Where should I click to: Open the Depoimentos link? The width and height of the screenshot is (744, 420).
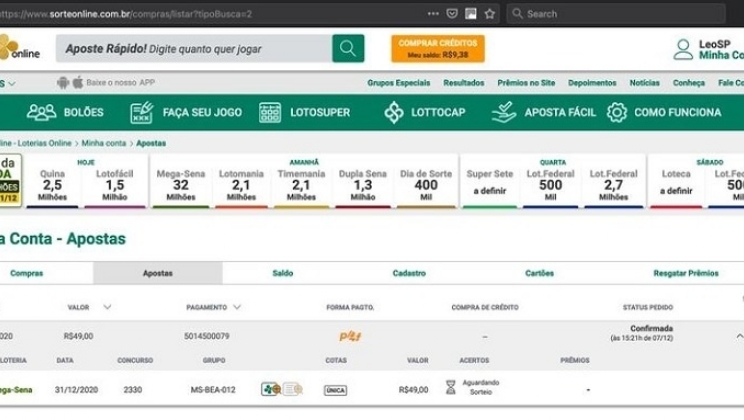(x=592, y=83)
